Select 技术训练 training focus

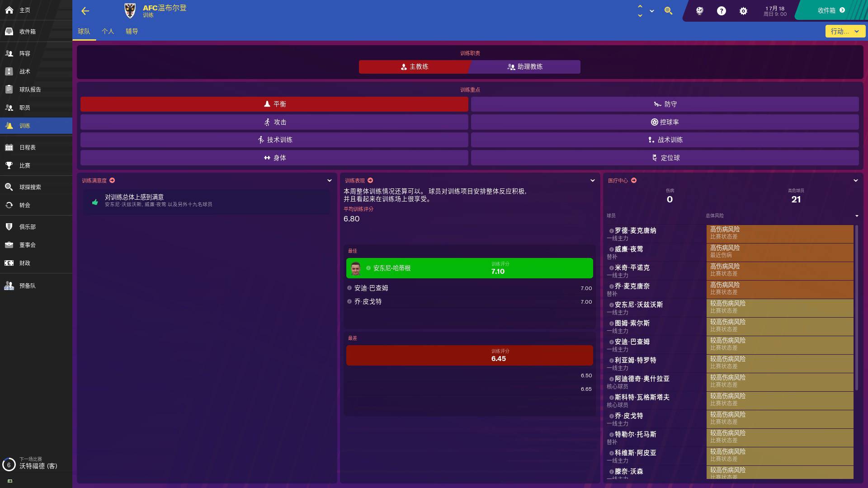(x=274, y=140)
